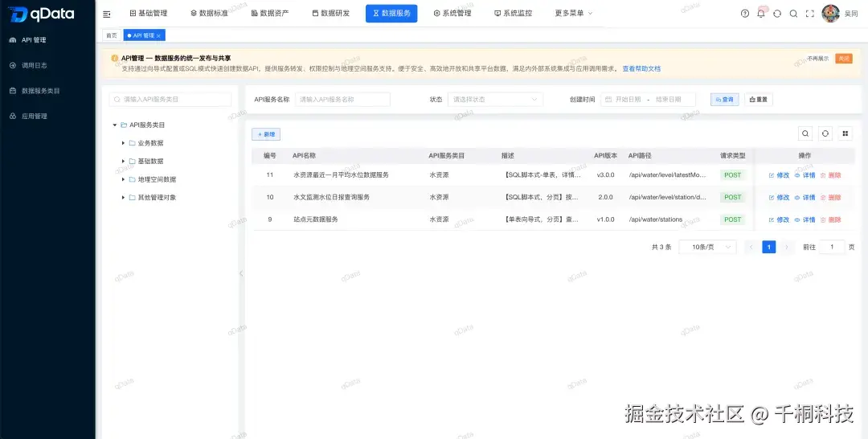Switch to 数据研发 top menu
Viewport: 868px width, 439px height.
(330, 14)
